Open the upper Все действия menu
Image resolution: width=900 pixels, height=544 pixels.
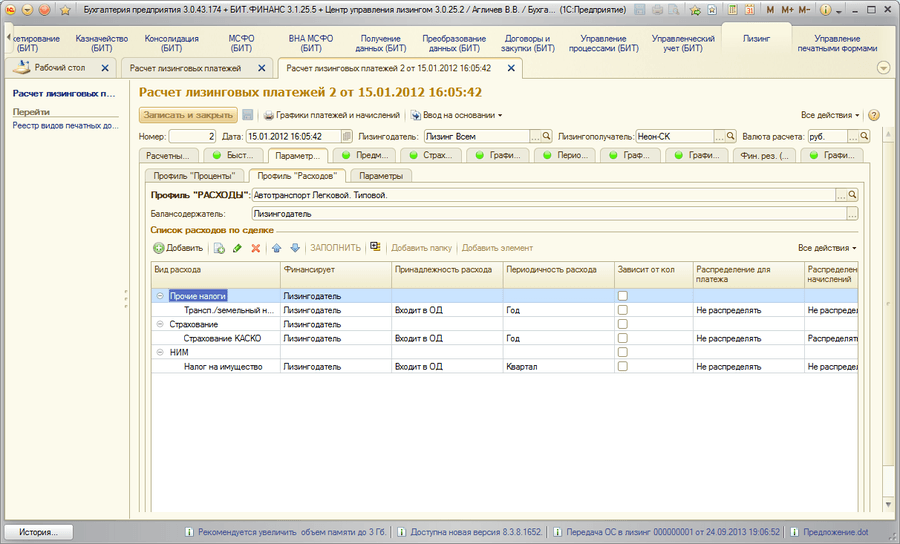click(830, 115)
